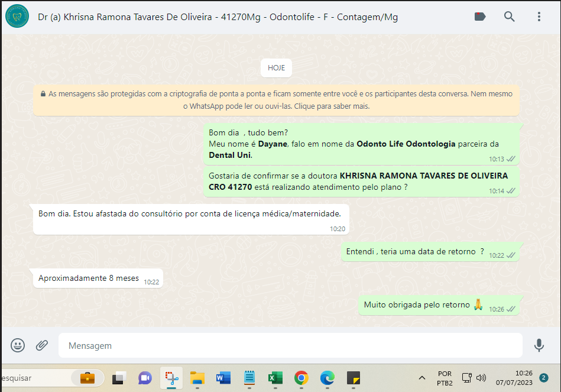Screen dimensions: 561x392
Task: Open the emoji picker
Action: (x=18, y=345)
